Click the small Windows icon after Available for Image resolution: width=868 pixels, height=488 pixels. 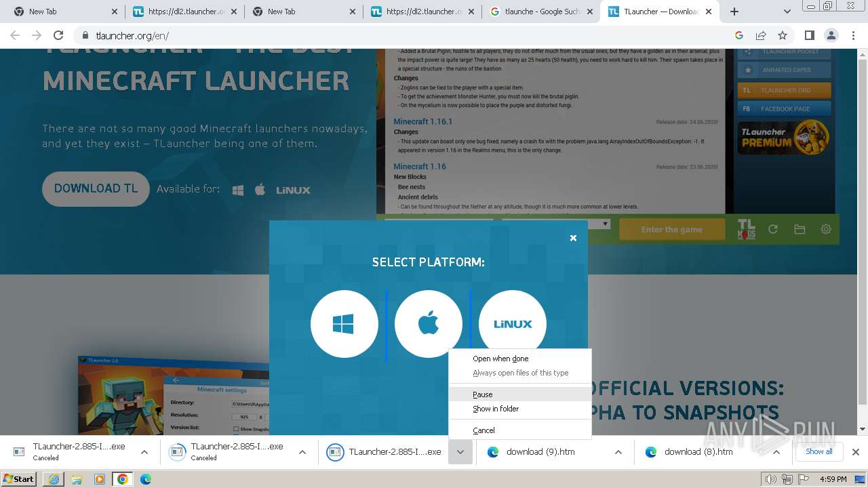click(238, 190)
